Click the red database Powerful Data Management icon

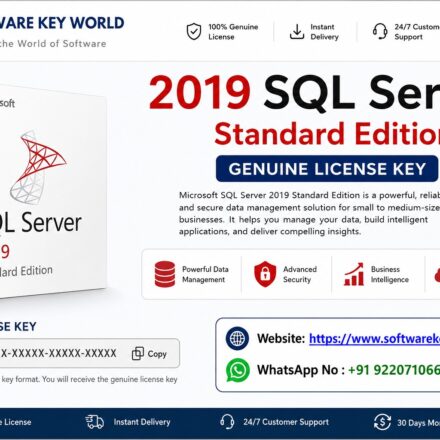click(165, 274)
